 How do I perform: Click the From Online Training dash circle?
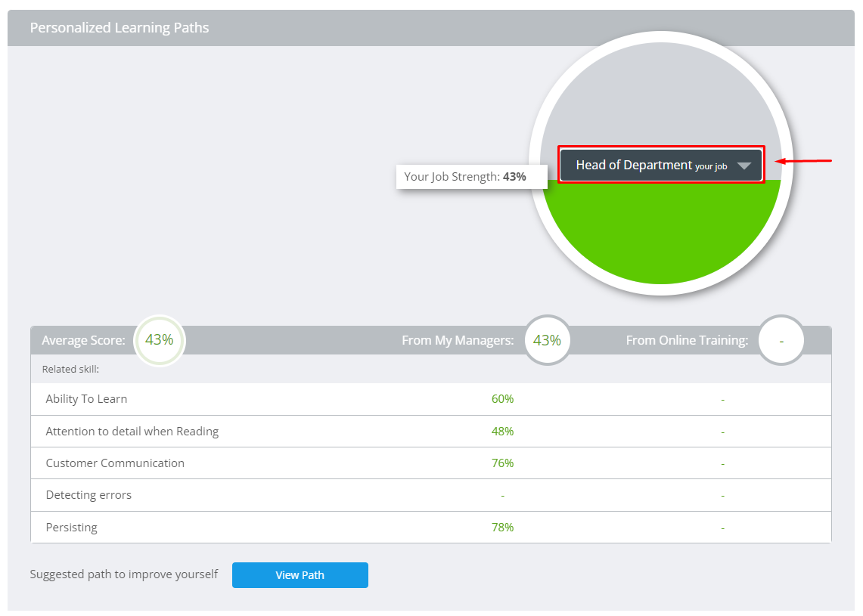point(781,340)
